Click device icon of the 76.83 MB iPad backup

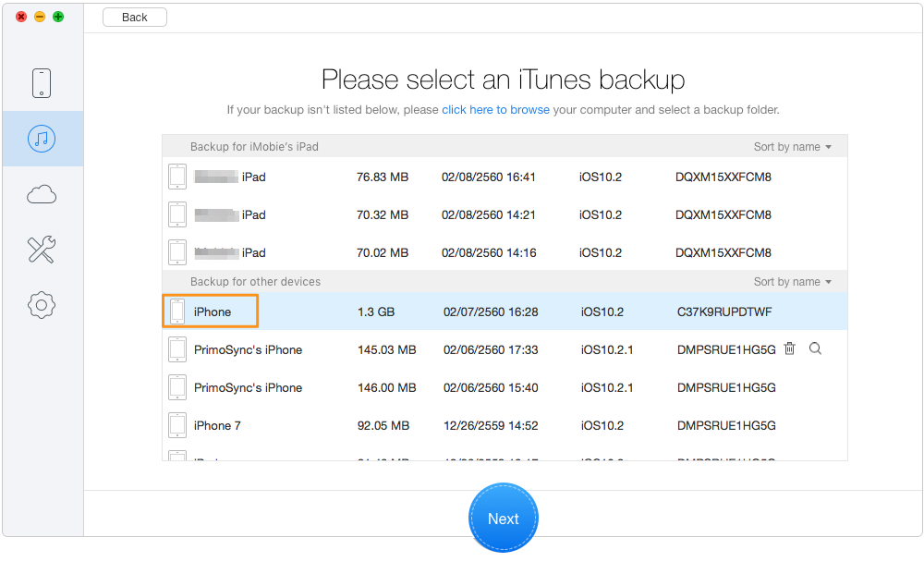pyautogui.click(x=177, y=177)
